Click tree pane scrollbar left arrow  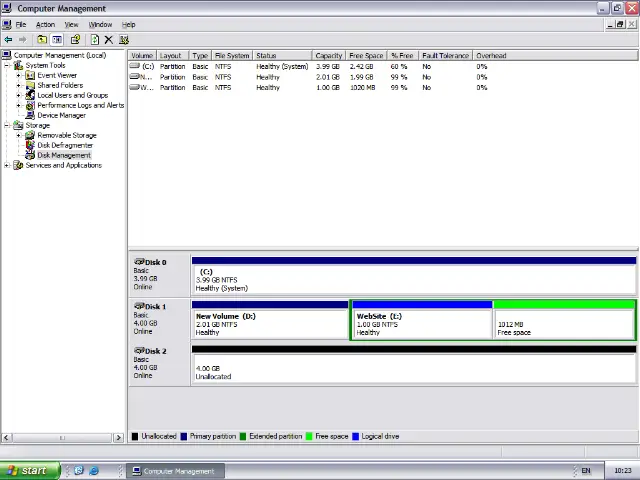(6, 438)
